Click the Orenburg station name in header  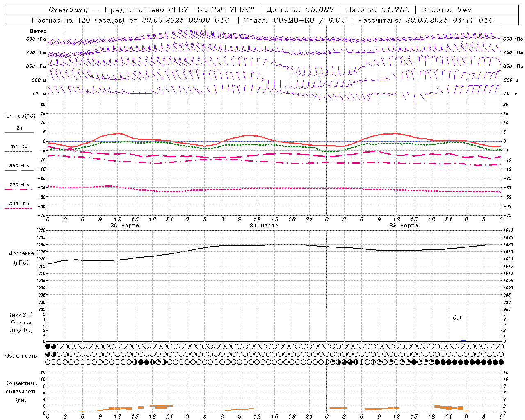tap(68, 10)
